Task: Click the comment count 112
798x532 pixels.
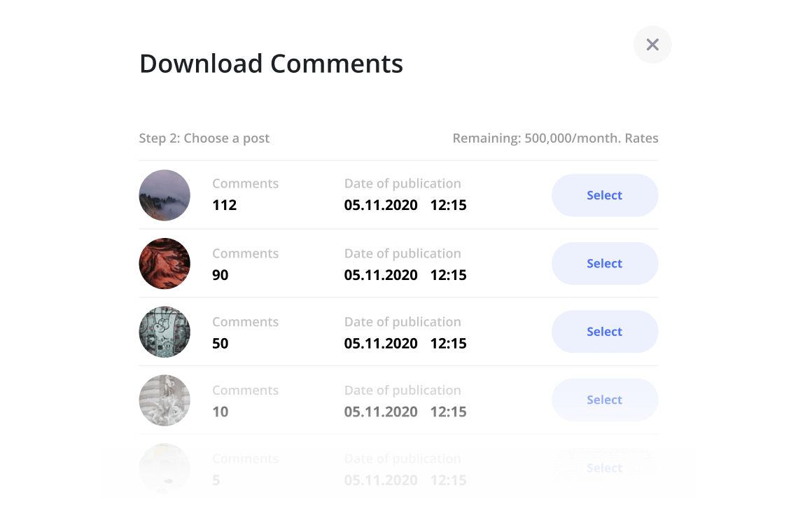Action: click(x=223, y=205)
